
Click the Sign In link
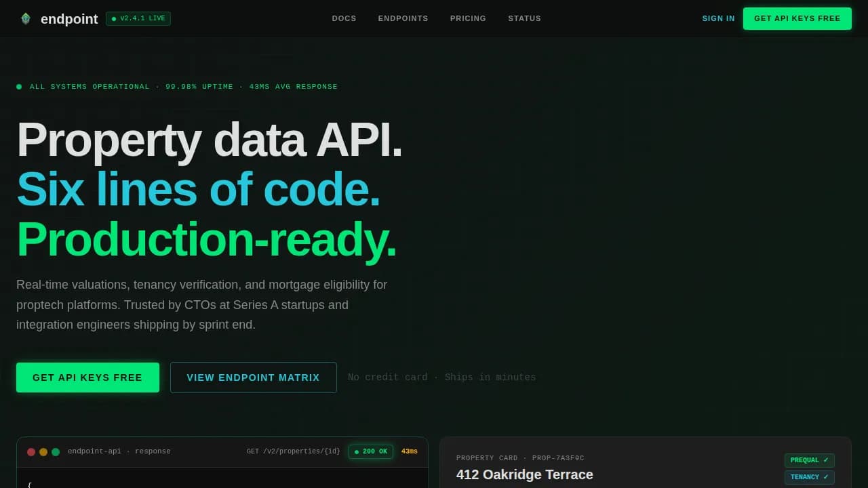click(x=718, y=18)
